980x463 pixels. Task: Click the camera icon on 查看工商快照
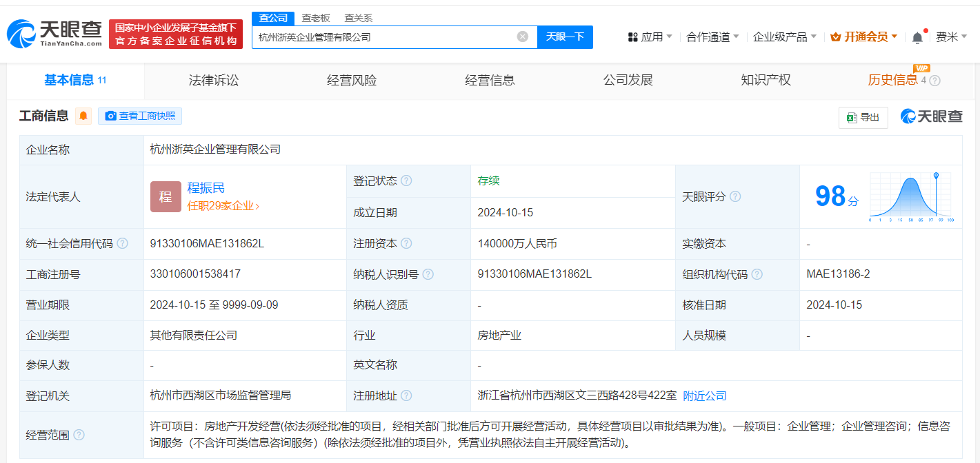(x=110, y=116)
